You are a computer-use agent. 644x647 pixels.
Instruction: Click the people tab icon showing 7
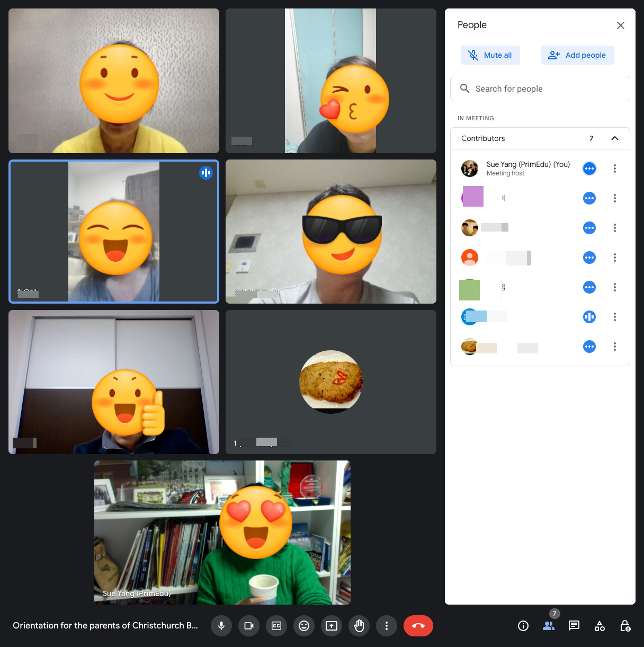coord(549,626)
